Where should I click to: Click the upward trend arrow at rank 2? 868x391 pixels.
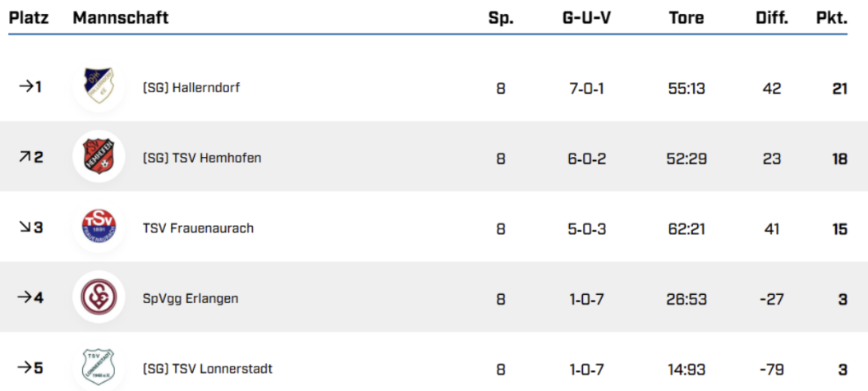click(23, 158)
